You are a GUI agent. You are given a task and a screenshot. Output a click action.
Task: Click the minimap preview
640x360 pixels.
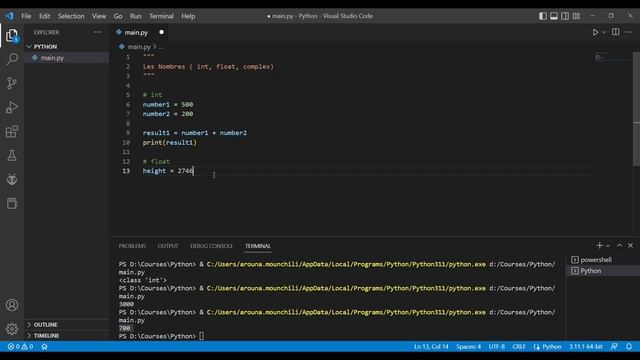pyautogui.click(x=601, y=57)
